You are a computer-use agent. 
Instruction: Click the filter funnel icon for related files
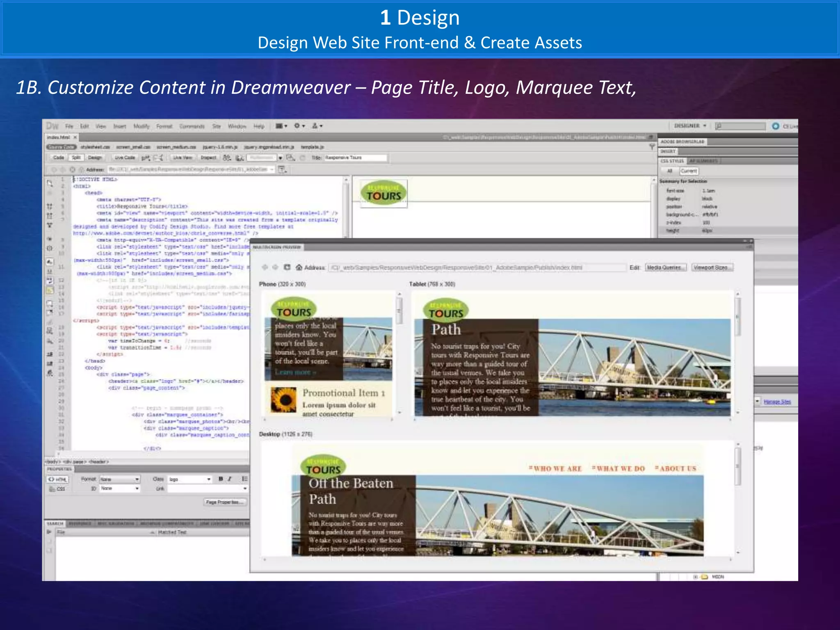click(x=652, y=147)
